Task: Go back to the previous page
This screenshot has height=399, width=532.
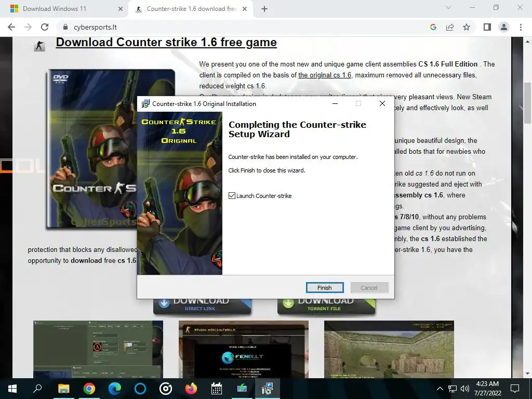Action: pyautogui.click(x=11, y=27)
